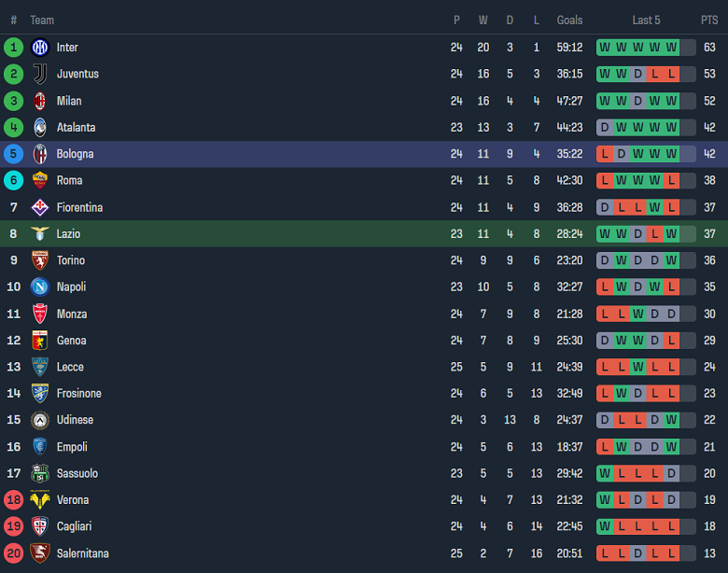Click the Inter club crest icon

(40, 48)
